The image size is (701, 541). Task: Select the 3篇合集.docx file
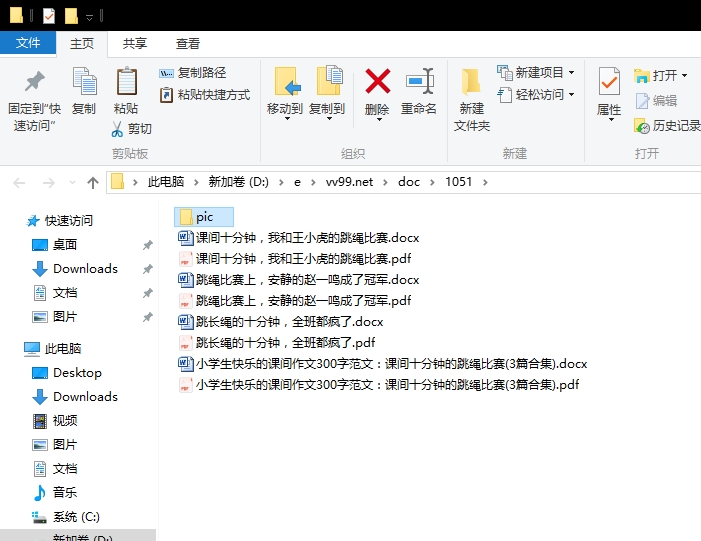pyautogui.click(x=383, y=363)
